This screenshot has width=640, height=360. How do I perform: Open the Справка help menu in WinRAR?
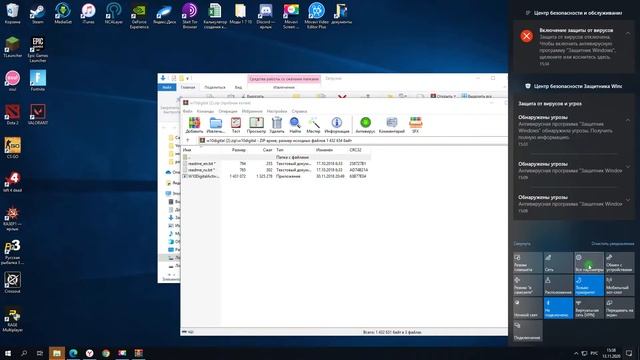pos(299,111)
